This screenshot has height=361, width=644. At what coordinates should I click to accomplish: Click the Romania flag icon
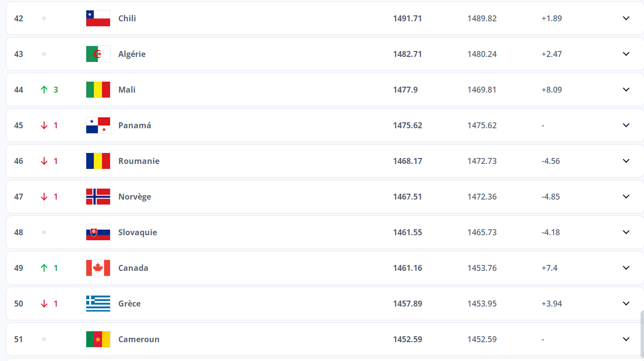click(98, 161)
